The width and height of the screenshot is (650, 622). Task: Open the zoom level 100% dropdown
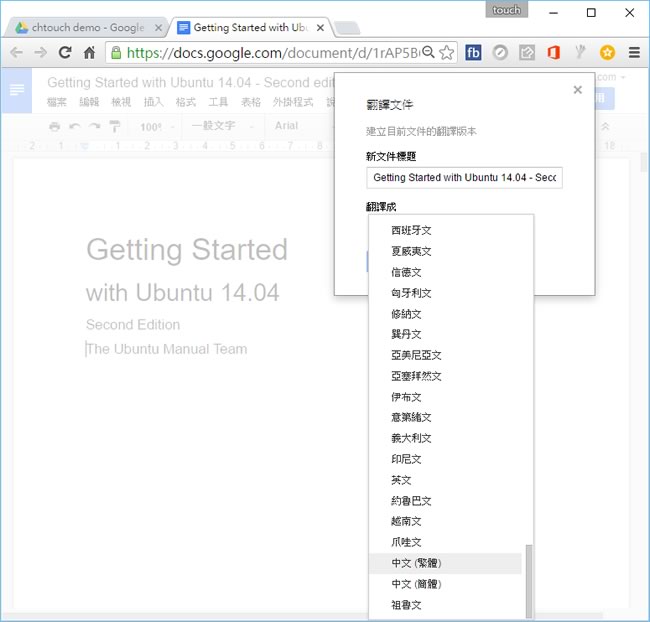pyautogui.click(x=157, y=127)
